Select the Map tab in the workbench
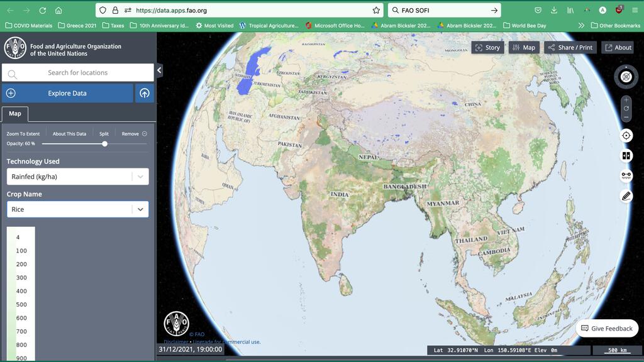The height and width of the screenshot is (362, 644). 15,114
